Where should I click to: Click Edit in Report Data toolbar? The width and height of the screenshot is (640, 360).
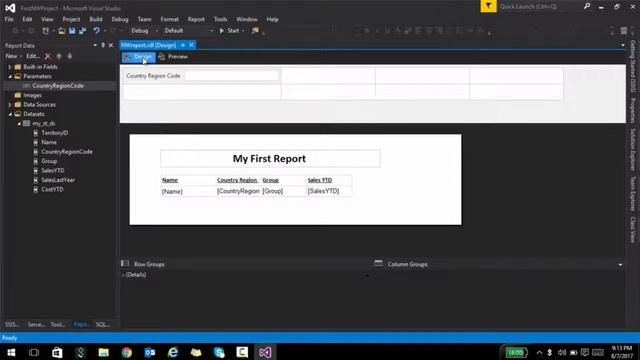[x=33, y=56]
